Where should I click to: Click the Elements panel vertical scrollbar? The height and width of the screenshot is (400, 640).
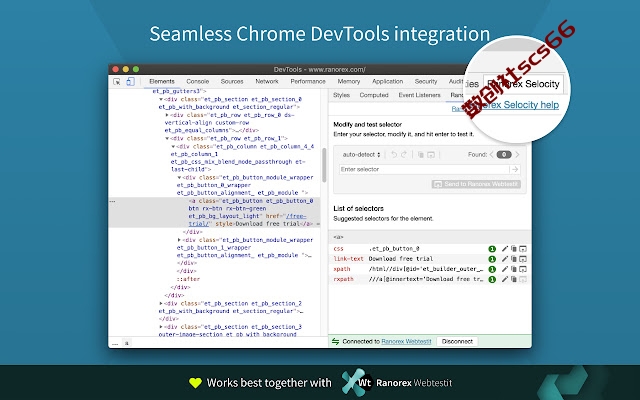click(x=324, y=164)
